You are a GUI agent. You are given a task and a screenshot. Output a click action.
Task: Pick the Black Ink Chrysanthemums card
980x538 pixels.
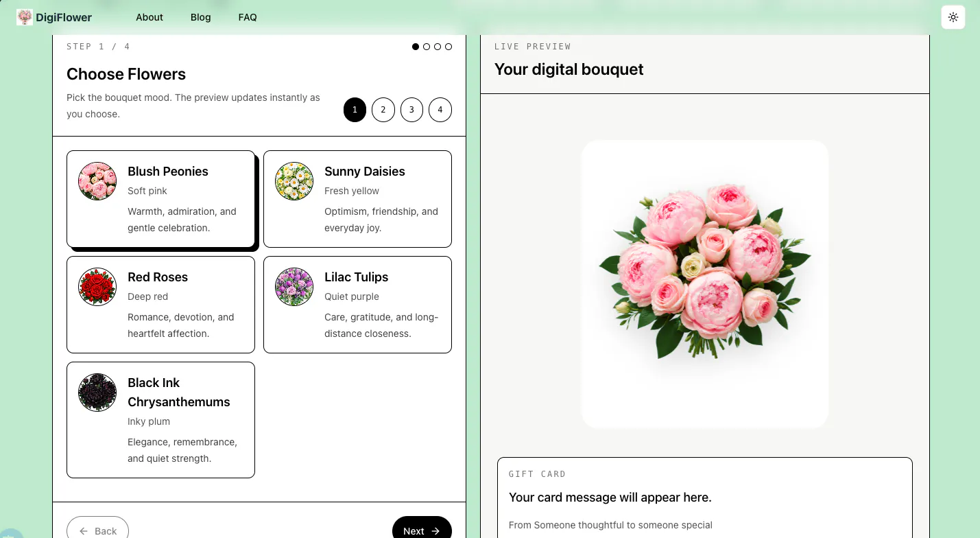(160, 419)
